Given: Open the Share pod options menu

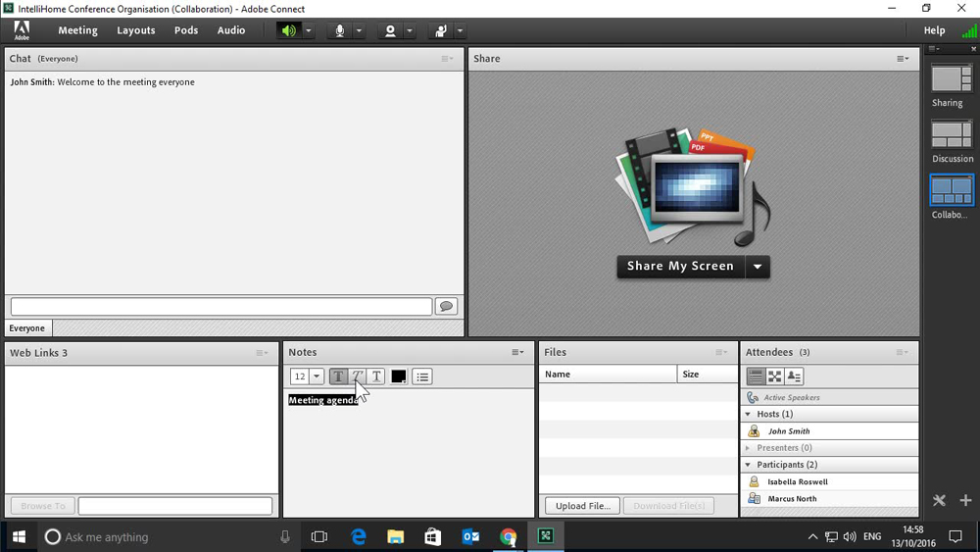Looking at the screenshot, I should coord(904,59).
